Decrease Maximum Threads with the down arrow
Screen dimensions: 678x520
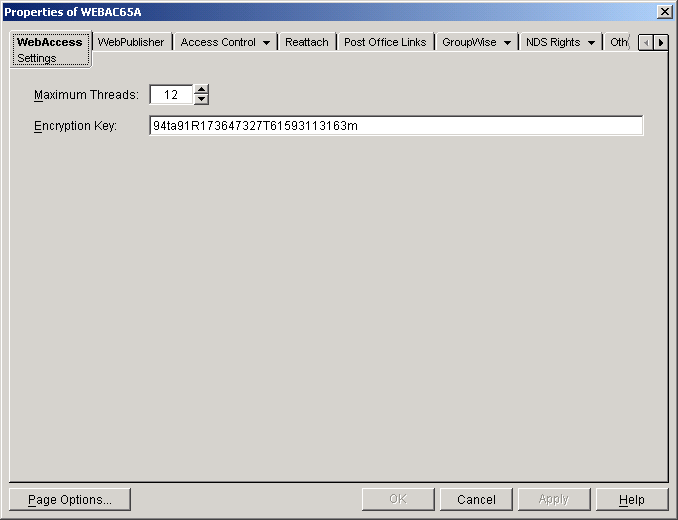(x=201, y=99)
